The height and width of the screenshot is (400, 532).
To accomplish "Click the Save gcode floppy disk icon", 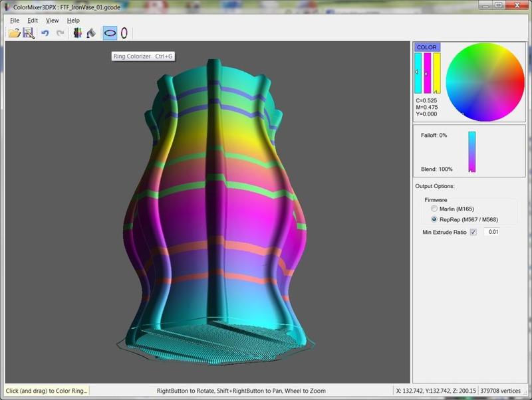I will 28,33.
